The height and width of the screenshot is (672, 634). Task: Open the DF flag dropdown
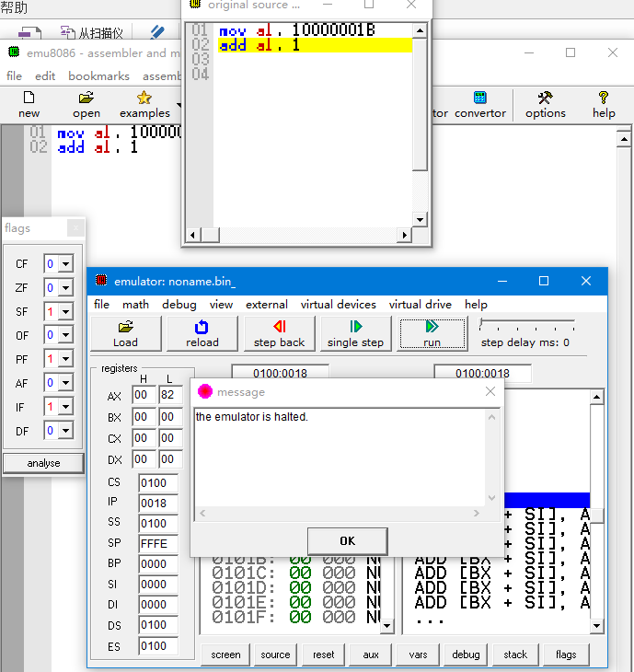tap(65, 431)
